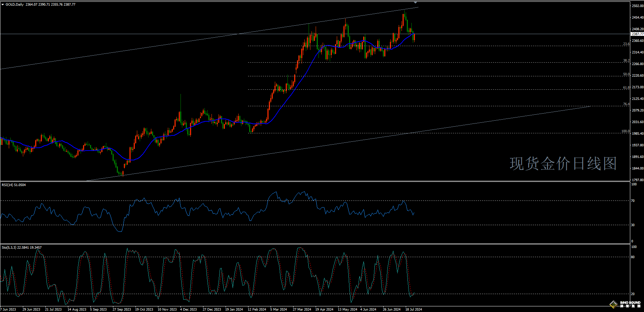Select the 23.6 Fibonacci level label
The width and height of the screenshot is (644, 312).
[626, 44]
